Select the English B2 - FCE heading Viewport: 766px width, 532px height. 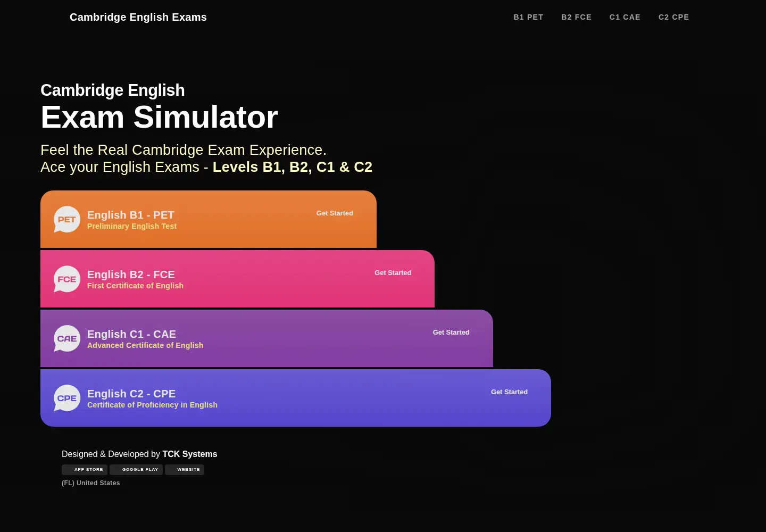click(131, 275)
